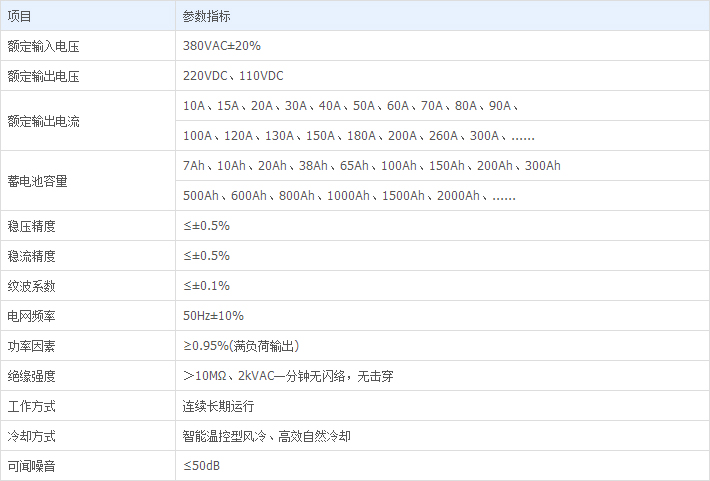Click the ≥0.95%(满负荷输出) power factor value
The width and height of the screenshot is (710, 481).
click(241, 346)
